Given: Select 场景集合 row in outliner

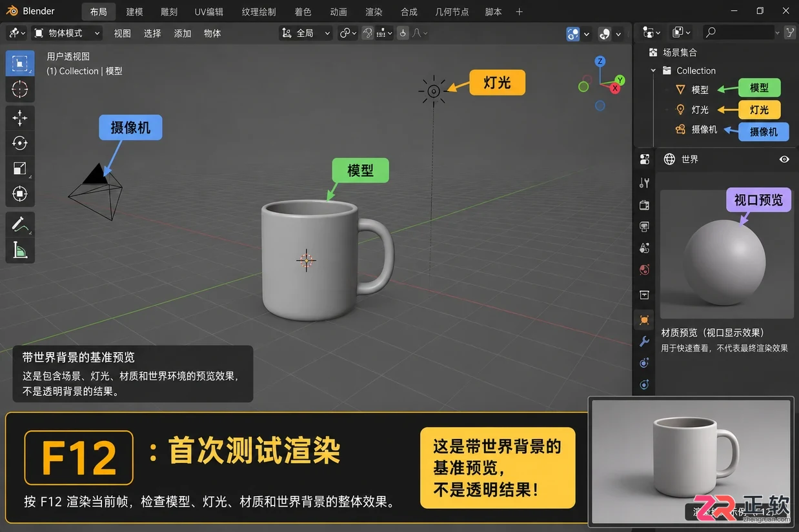Looking at the screenshot, I should click(x=680, y=52).
